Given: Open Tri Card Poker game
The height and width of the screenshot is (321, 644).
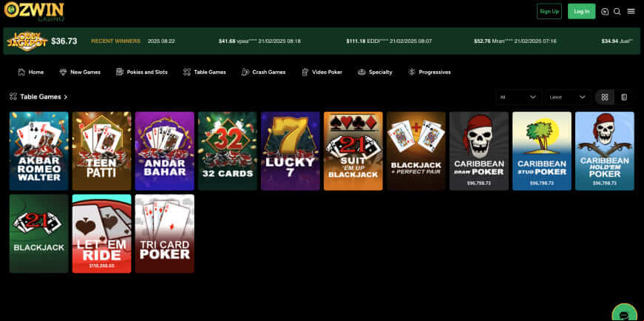Looking at the screenshot, I should tap(165, 234).
